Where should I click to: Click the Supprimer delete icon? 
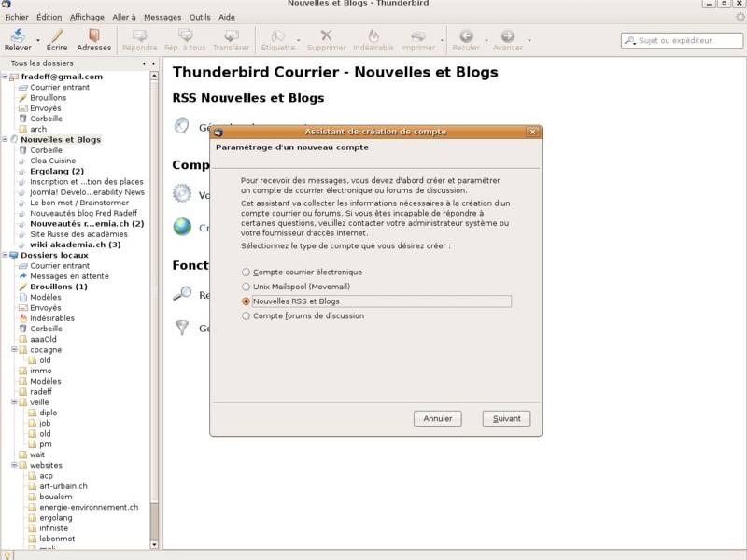point(326,35)
